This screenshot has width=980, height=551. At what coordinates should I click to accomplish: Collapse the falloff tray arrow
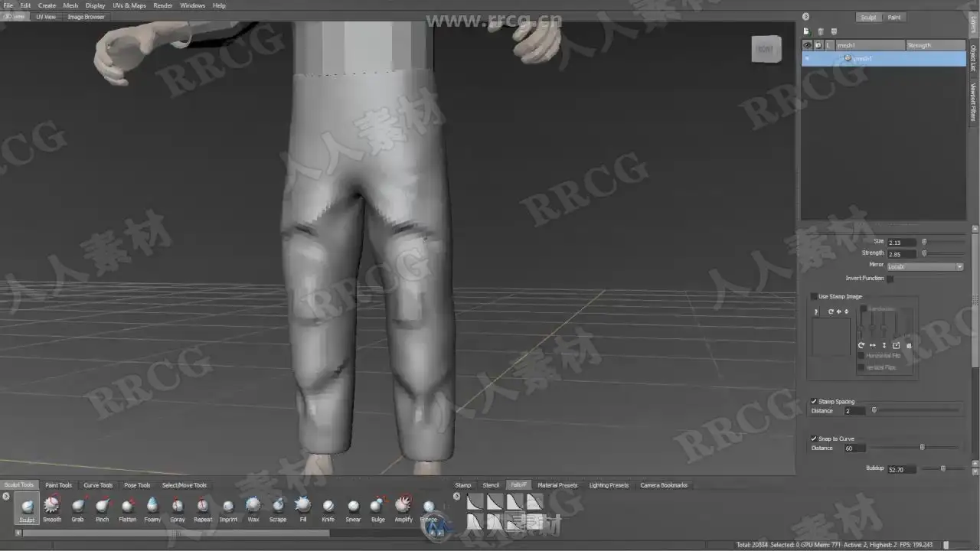pos(457,497)
